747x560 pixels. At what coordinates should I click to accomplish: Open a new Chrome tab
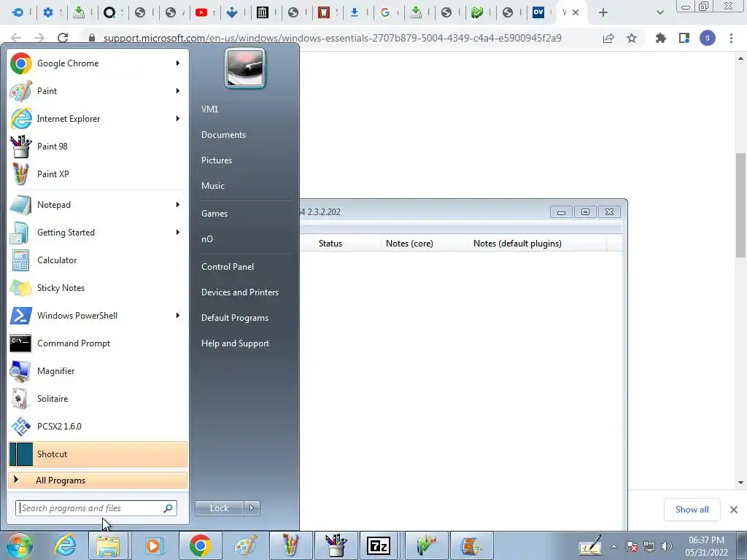[x=603, y=12]
